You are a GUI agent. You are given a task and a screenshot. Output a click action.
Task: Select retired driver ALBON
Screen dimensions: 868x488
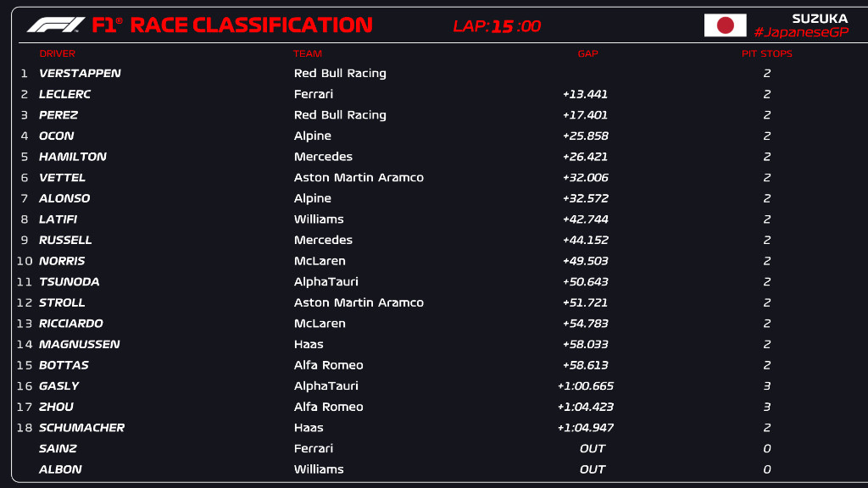pos(59,469)
